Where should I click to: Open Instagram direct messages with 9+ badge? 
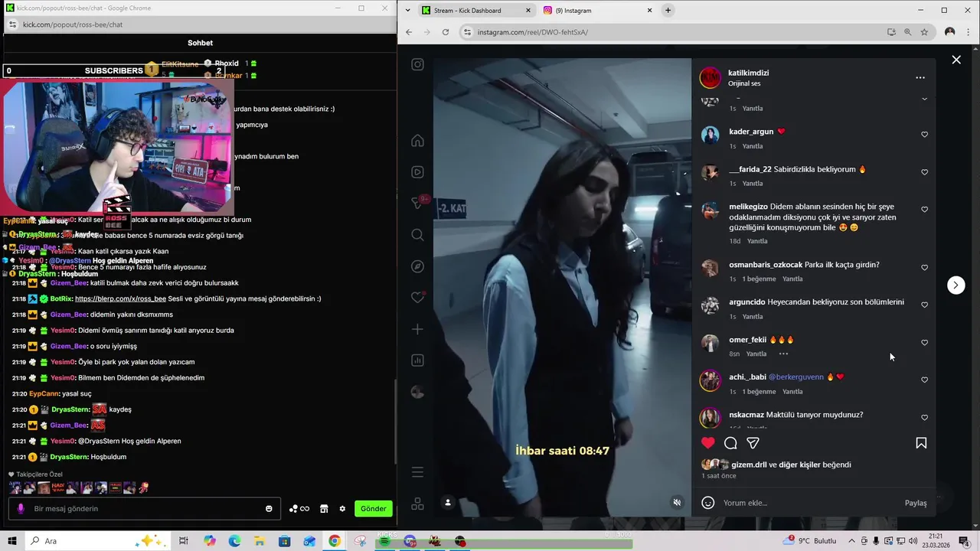tap(417, 203)
